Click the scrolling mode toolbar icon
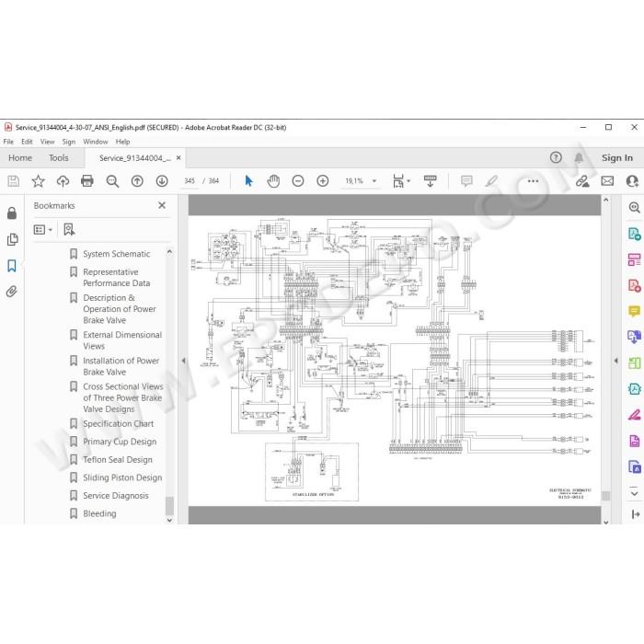 [x=430, y=181]
